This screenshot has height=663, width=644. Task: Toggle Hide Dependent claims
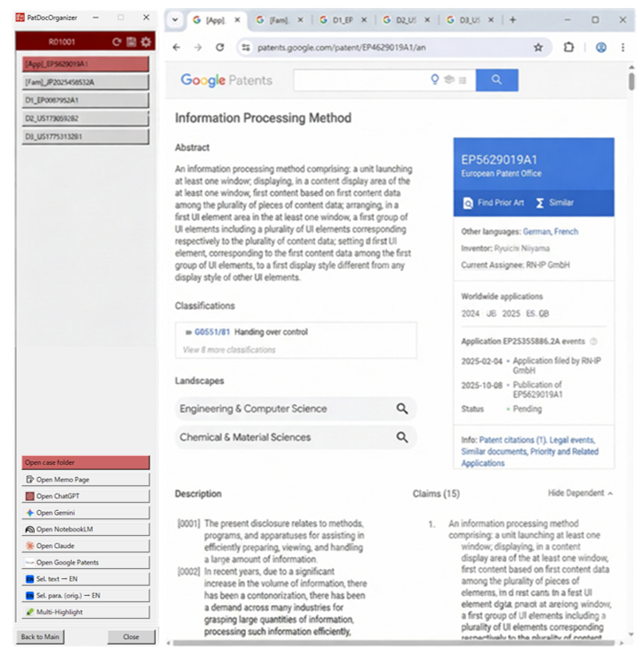click(580, 493)
